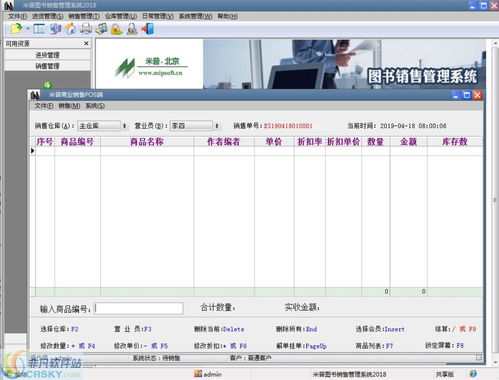Click the networked computers icon in toolbar
The height and width of the screenshot is (380, 499).
(55, 29)
